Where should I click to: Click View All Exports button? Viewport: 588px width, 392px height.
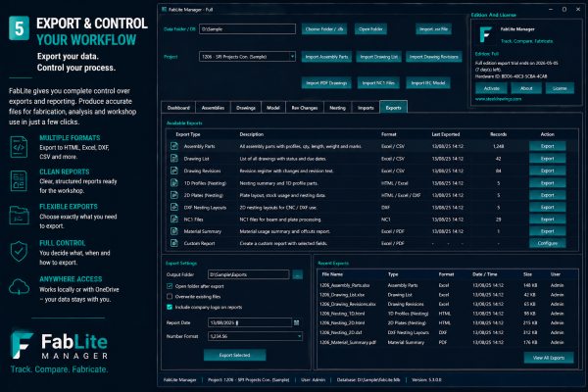click(549, 358)
